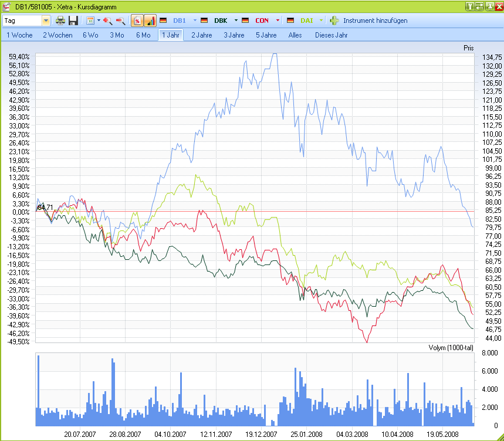Click the DAI instrument label

[307, 21]
